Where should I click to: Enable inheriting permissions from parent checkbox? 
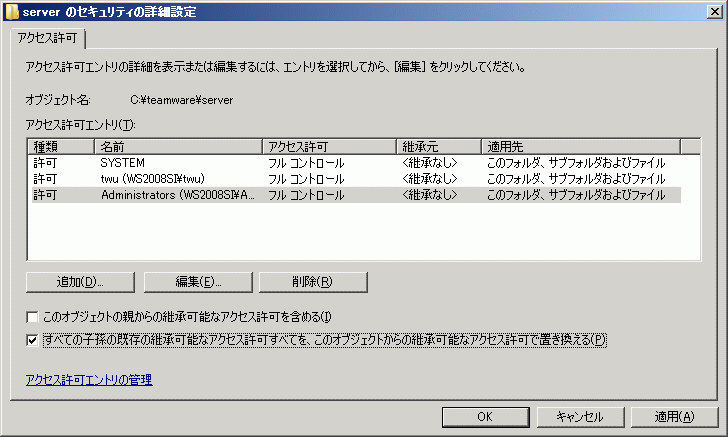(32, 317)
